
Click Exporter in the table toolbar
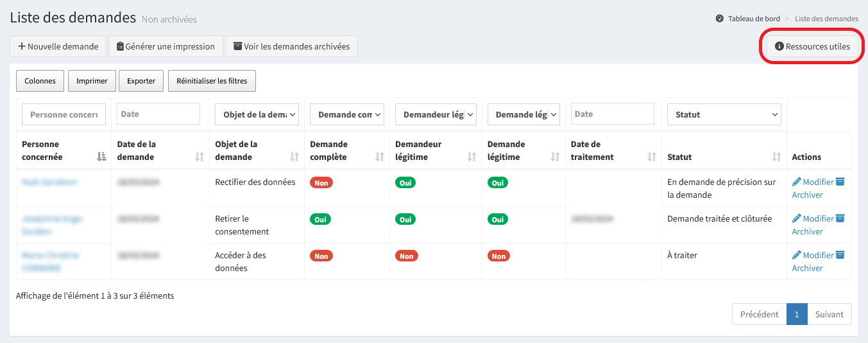141,81
